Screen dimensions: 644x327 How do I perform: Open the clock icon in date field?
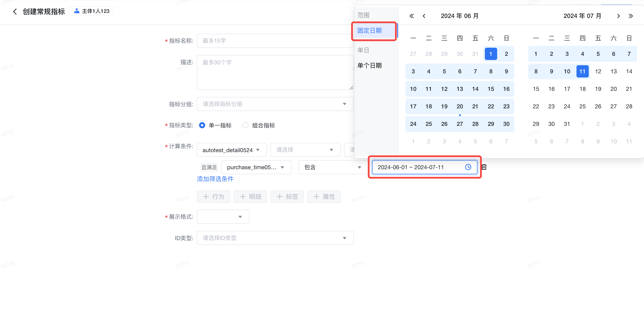coord(468,167)
